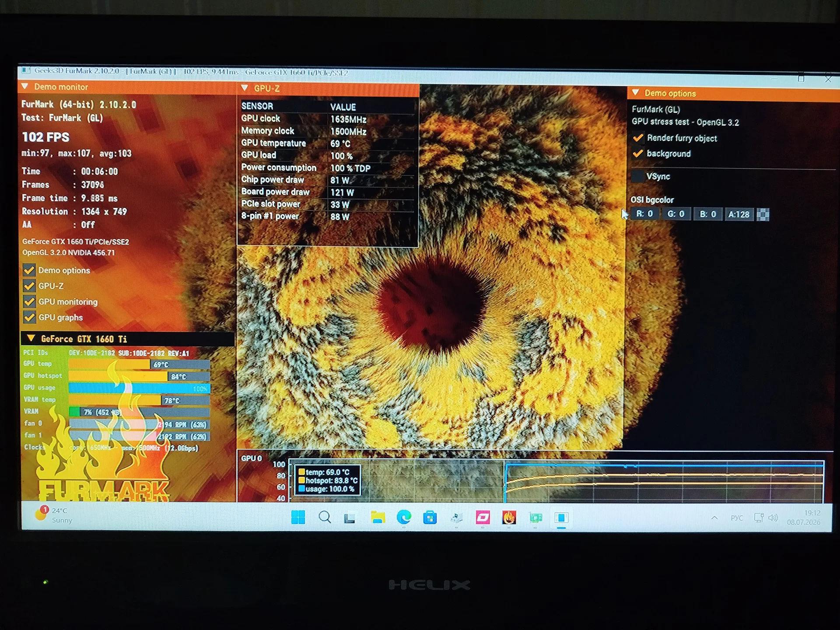Uncheck the background option

(638, 154)
